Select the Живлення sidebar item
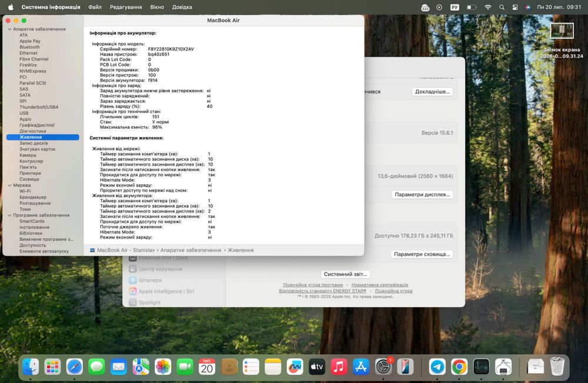Viewport: 588px width, 383px height. (43, 137)
